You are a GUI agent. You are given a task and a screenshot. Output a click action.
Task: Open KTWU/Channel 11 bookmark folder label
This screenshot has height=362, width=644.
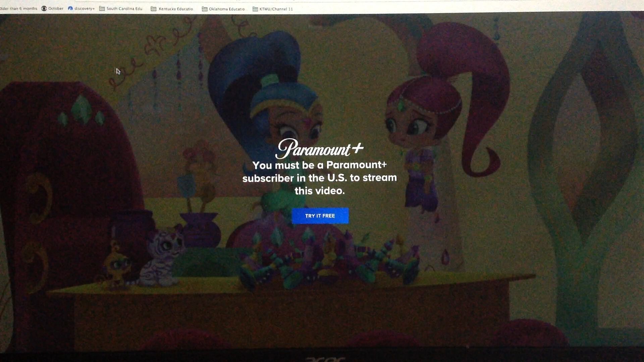tap(276, 9)
